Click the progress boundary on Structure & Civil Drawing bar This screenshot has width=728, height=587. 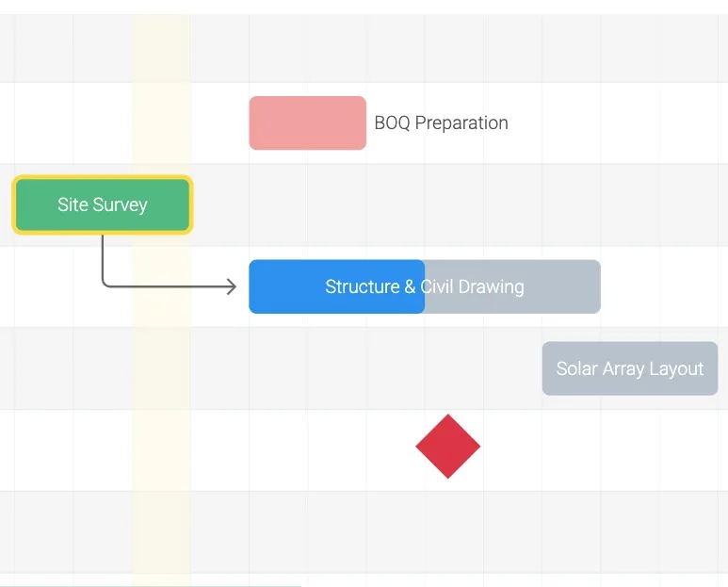pyautogui.click(x=425, y=286)
